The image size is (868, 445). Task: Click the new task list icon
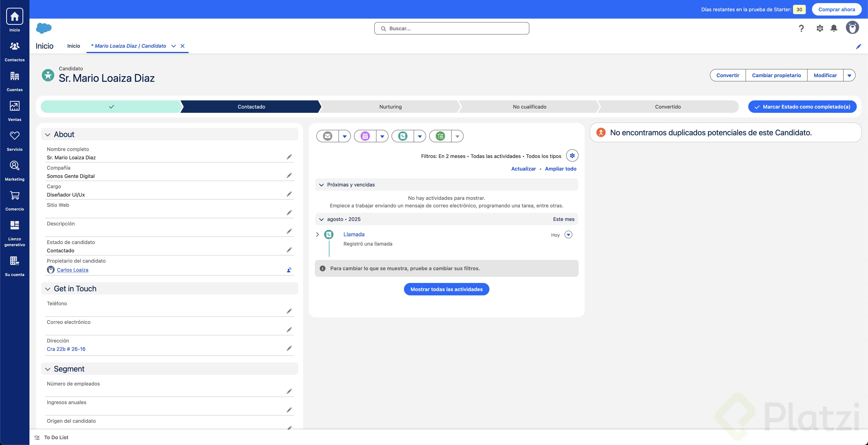[x=440, y=136]
